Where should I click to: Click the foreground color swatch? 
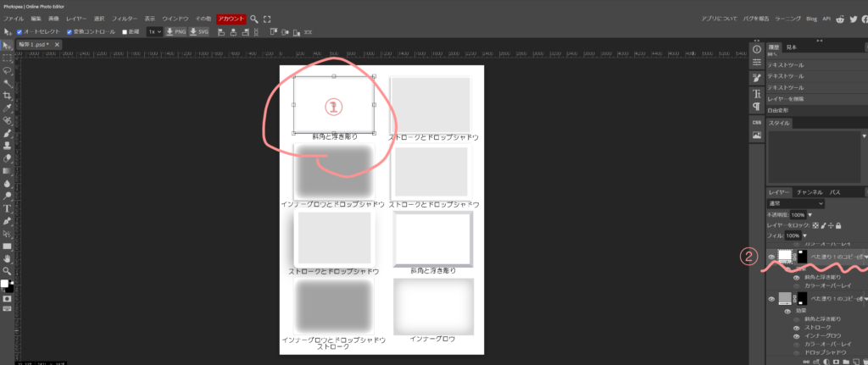coord(4,284)
